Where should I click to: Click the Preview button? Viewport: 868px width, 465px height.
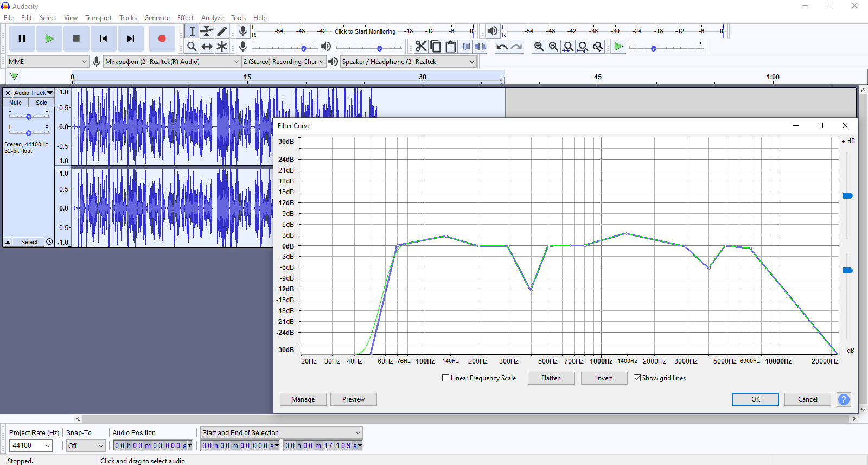353,399
